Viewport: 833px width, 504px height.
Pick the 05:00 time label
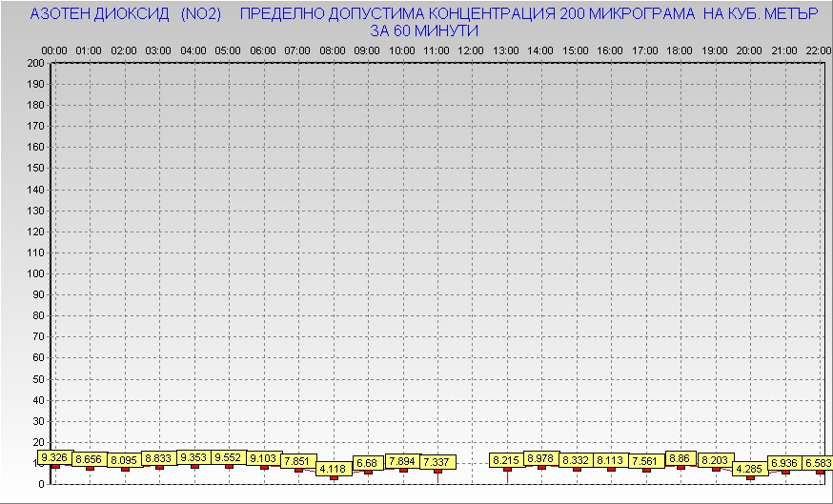coord(228,51)
